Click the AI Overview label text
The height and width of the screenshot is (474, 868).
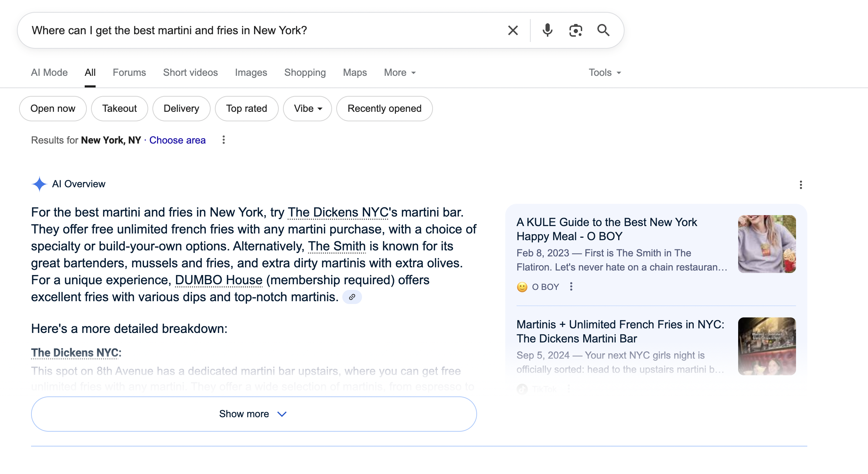[79, 184]
